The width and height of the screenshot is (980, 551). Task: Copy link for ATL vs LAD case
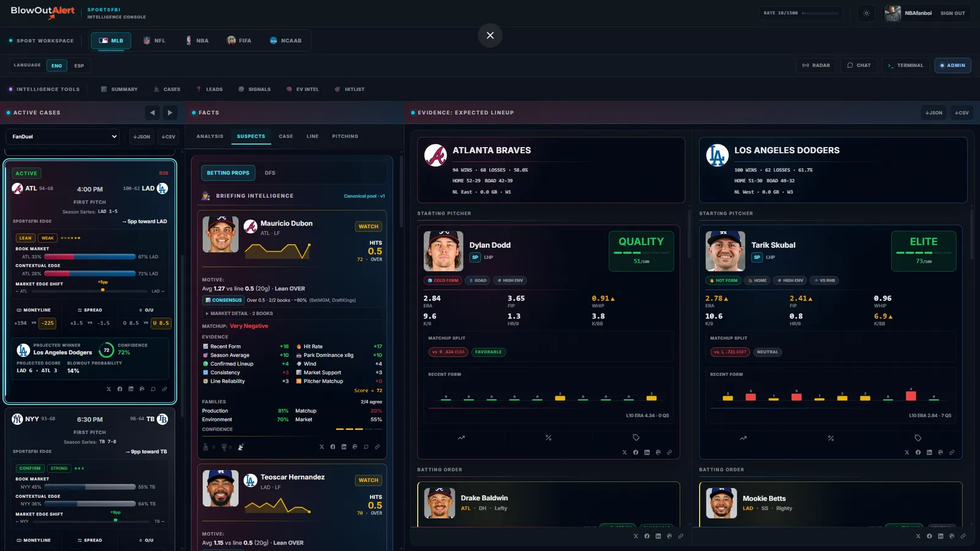(164, 389)
